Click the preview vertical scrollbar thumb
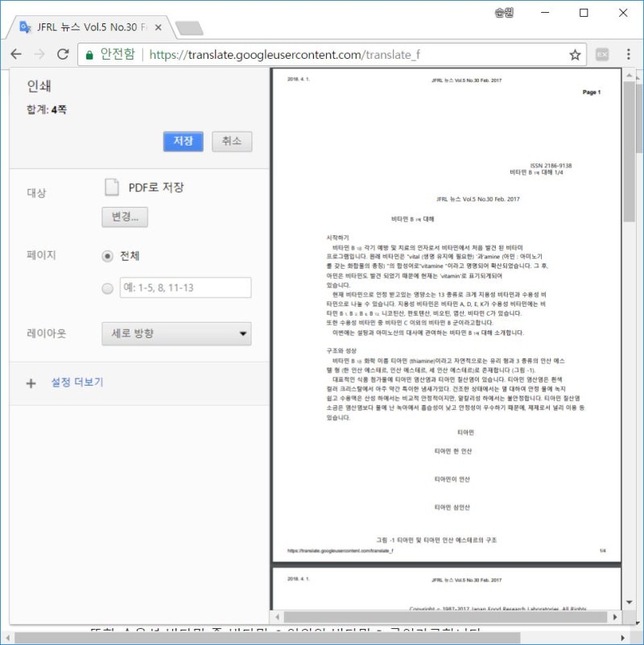 [629, 151]
